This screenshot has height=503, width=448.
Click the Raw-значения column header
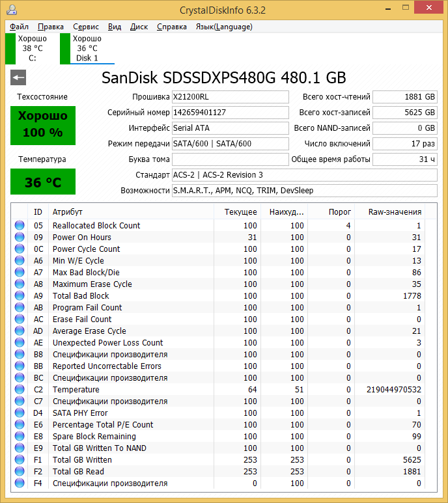click(395, 212)
